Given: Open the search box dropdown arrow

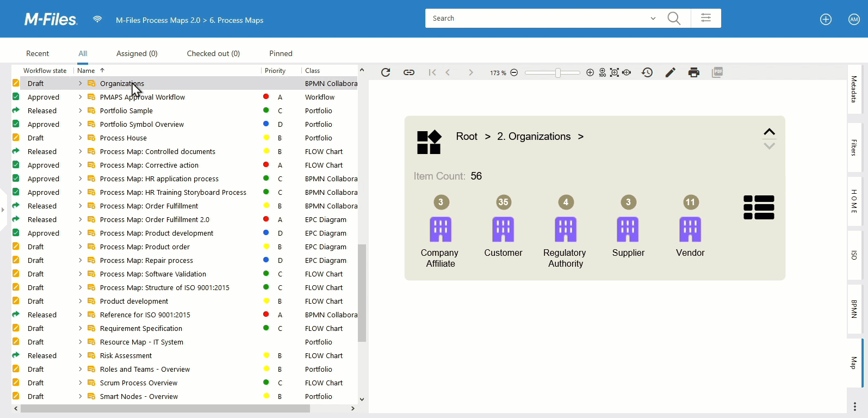Looking at the screenshot, I should click(x=653, y=19).
